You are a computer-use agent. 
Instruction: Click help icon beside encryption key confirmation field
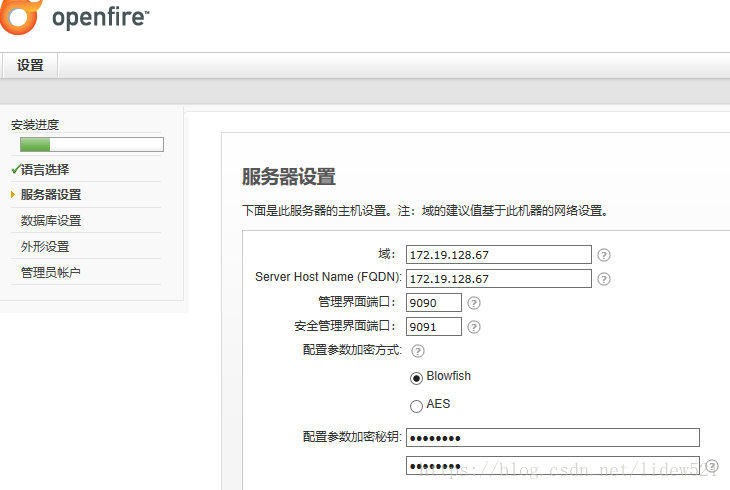pos(712,465)
